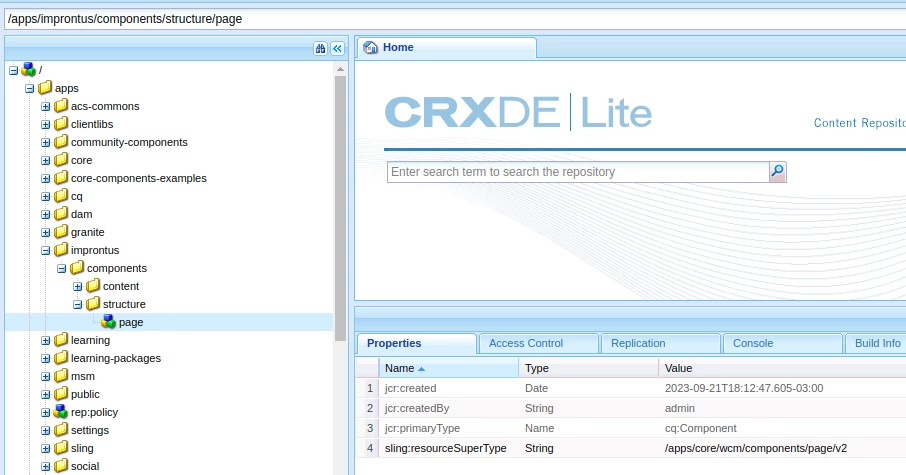Click the settings folder icon

[x=61, y=430]
